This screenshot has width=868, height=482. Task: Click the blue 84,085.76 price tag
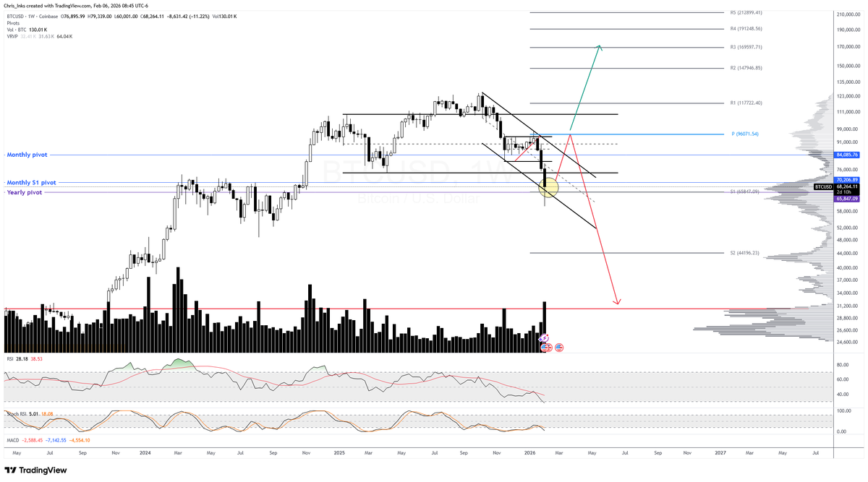[x=846, y=155]
